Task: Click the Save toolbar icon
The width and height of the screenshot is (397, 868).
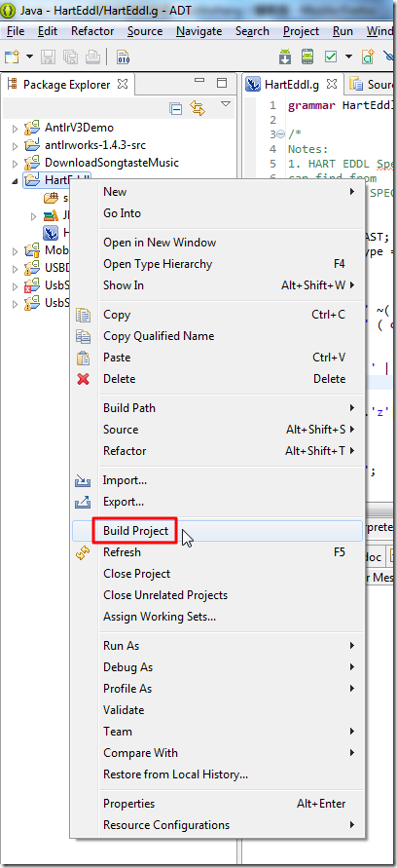Action: 48,57
